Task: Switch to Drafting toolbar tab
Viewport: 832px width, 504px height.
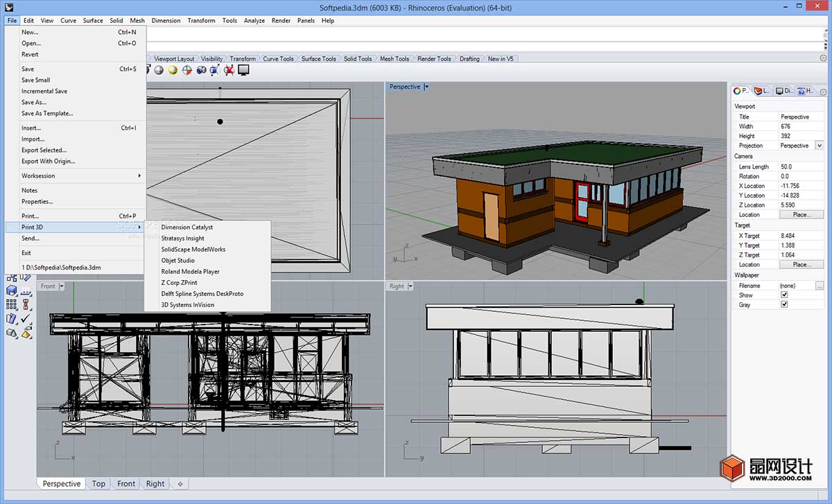Action: (469, 59)
